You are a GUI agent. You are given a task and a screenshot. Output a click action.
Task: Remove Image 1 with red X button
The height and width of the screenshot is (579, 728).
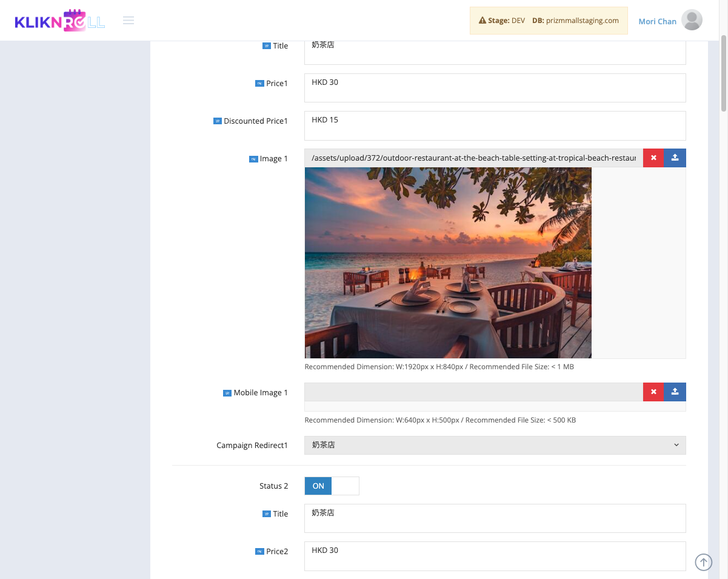coord(653,158)
